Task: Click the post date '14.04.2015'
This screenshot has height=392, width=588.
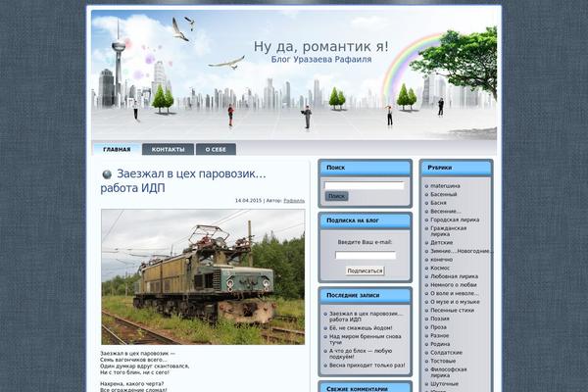Action: (x=248, y=201)
